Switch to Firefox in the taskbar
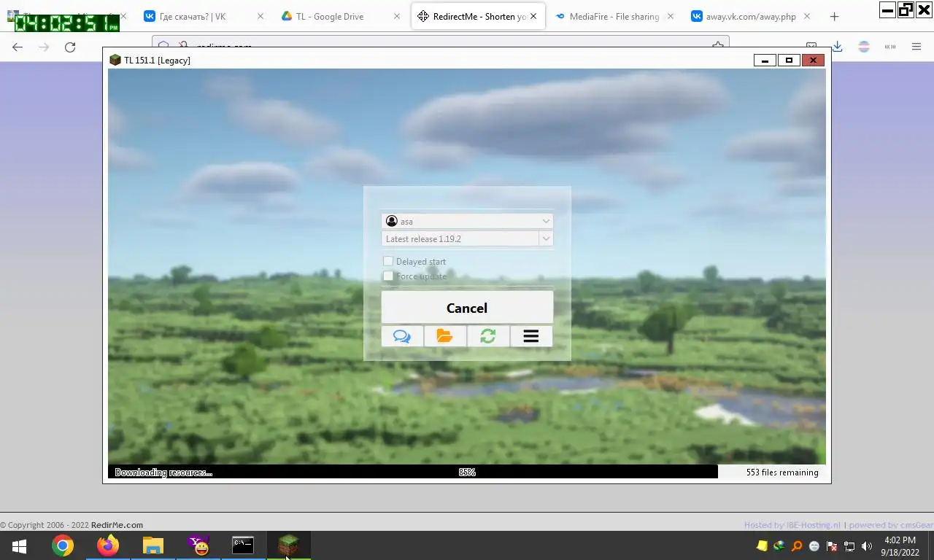The height and width of the screenshot is (560, 934). point(108,545)
